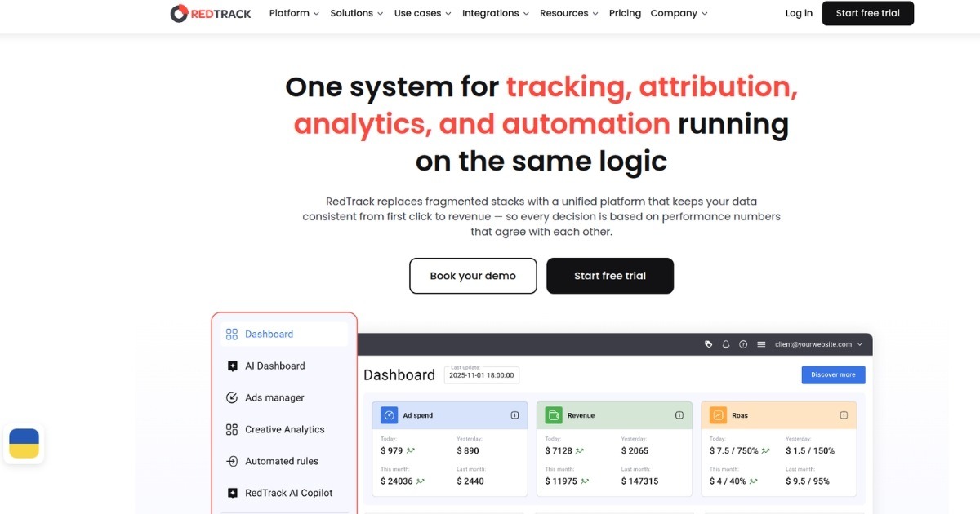Open the client@yourwebsite.com account dropdown

[819, 344]
